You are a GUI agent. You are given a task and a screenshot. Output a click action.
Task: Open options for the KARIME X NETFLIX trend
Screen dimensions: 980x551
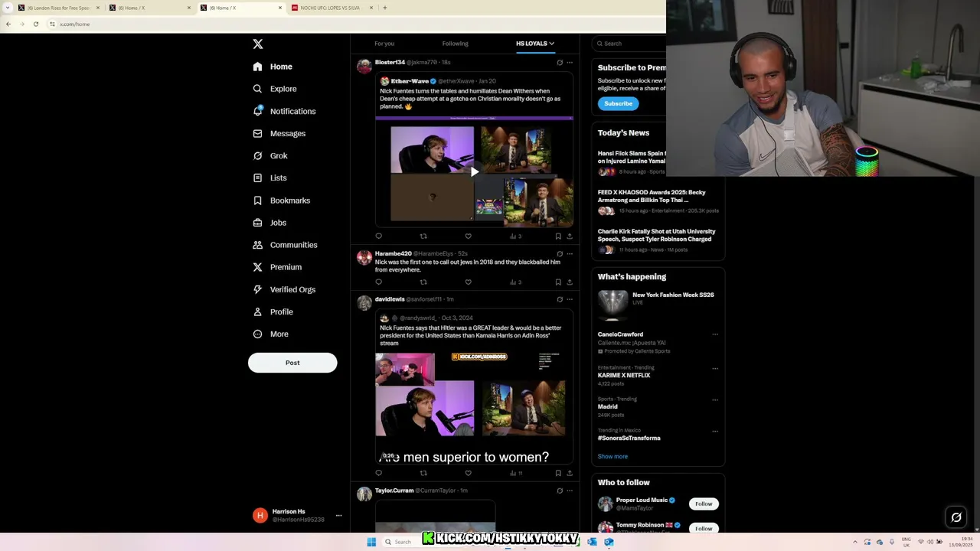click(715, 368)
